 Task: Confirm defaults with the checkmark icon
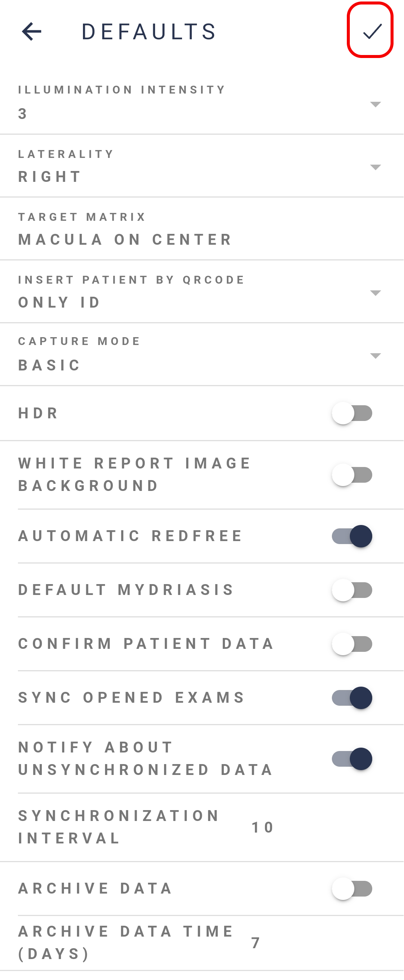(372, 31)
